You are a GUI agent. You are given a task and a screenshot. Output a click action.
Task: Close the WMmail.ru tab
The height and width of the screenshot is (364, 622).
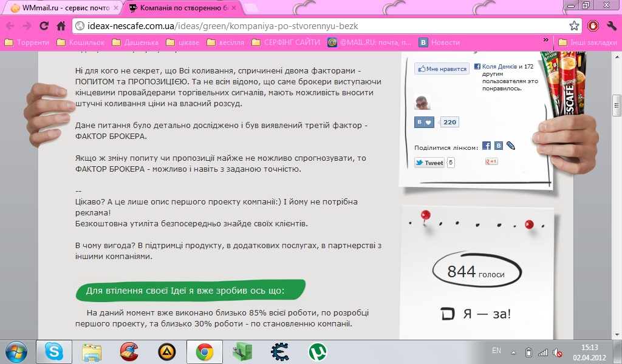pos(116,8)
